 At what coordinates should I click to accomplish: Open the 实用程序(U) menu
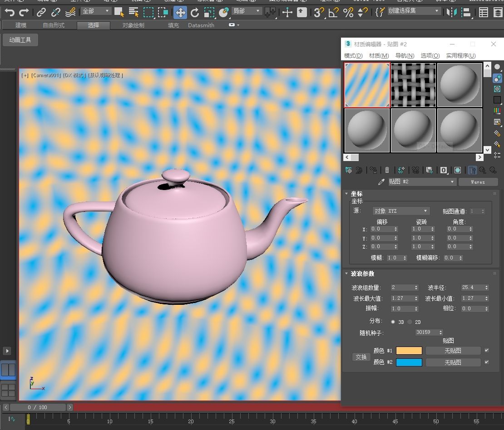click(x=460, y=55)
